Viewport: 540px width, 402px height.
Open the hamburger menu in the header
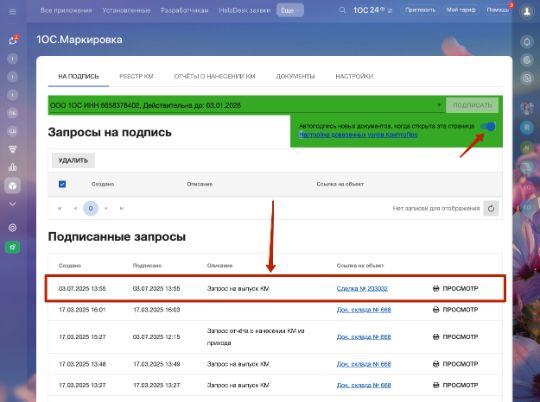click(12, 12)
